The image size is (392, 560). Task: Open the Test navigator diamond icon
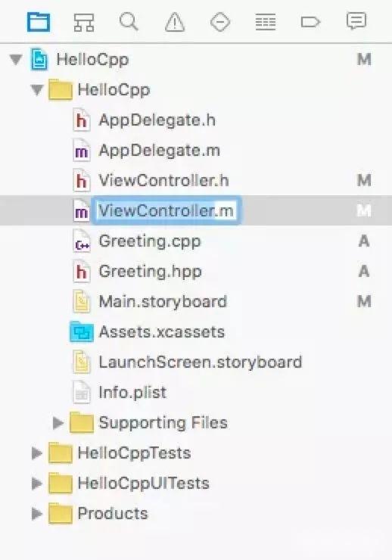(x=220, y=22)
